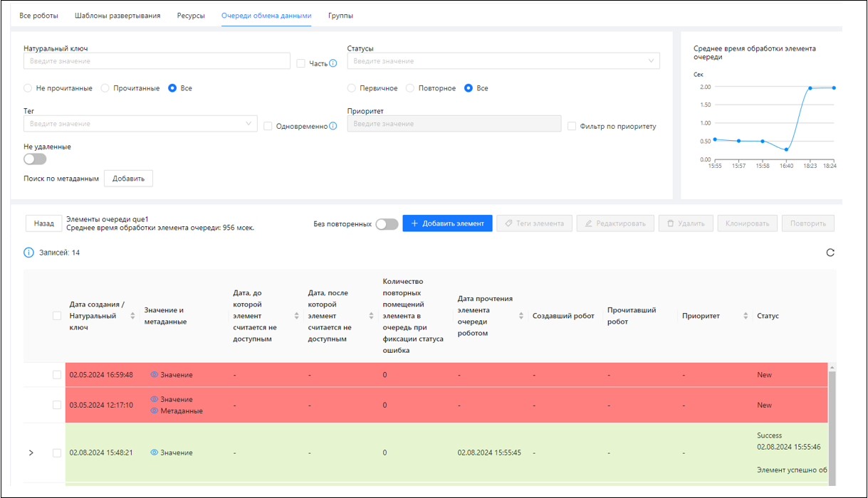This screenshot has height=498, width=868.
Task: Click the info icon next to Одновременно
Action: coord(333,127)
